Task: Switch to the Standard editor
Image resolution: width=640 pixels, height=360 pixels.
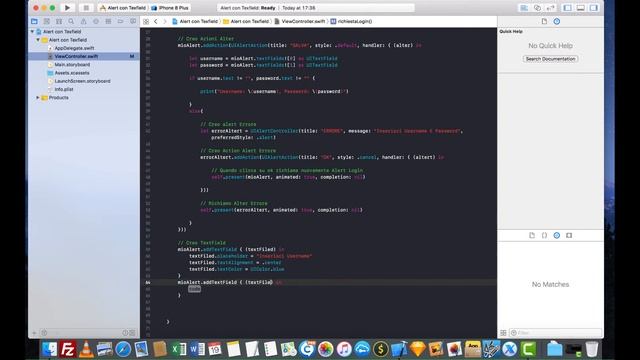Action: 524,8
